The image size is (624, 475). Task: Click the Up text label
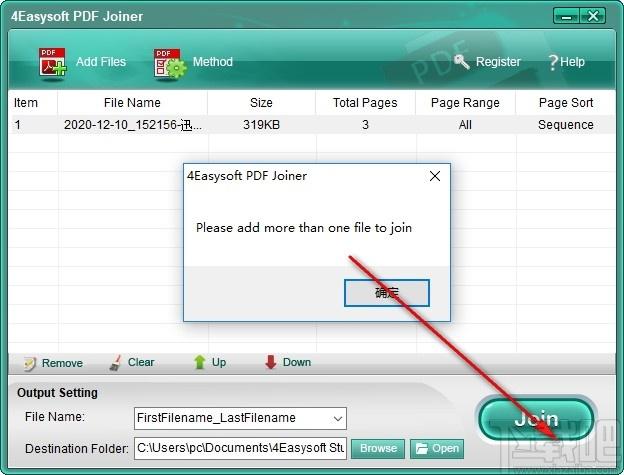[x=219, y=362]
